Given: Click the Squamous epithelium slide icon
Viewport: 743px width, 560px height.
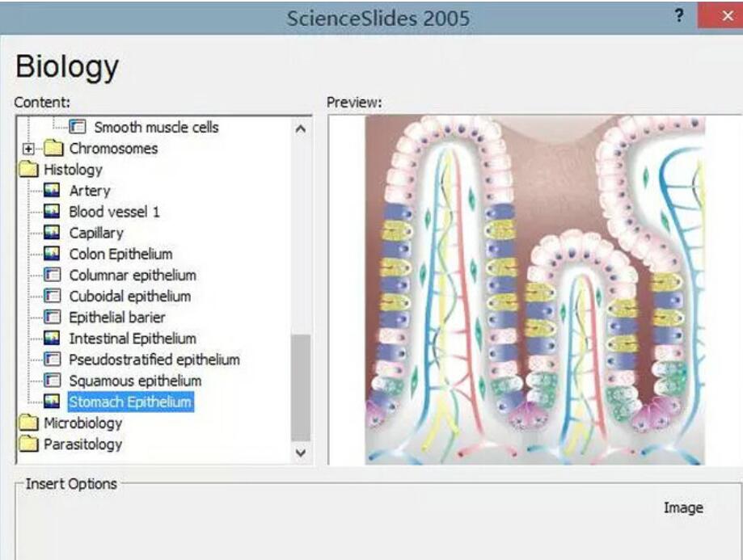Looking at the screenshot, I should click(53, 381).
